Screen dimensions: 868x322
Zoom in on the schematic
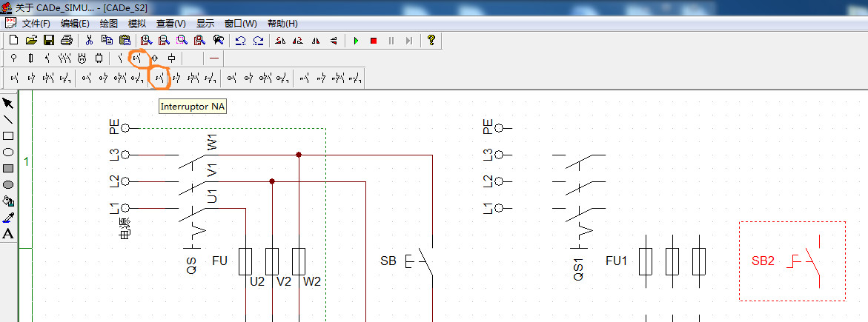[146, 41]
